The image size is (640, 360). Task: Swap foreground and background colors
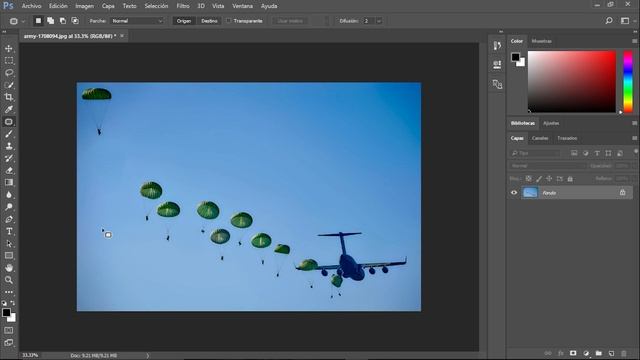pyautogui.click(x=13, y=303)
